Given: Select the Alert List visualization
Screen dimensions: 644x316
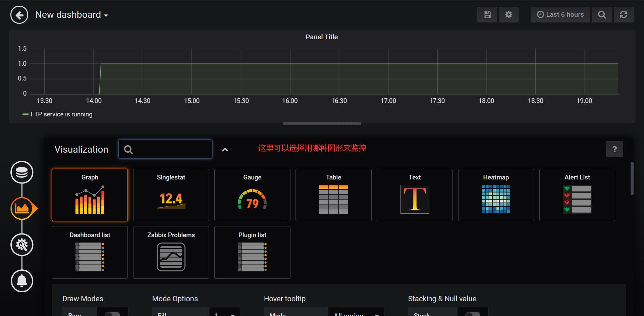Looking at the screenshot, I should point(577,195).
